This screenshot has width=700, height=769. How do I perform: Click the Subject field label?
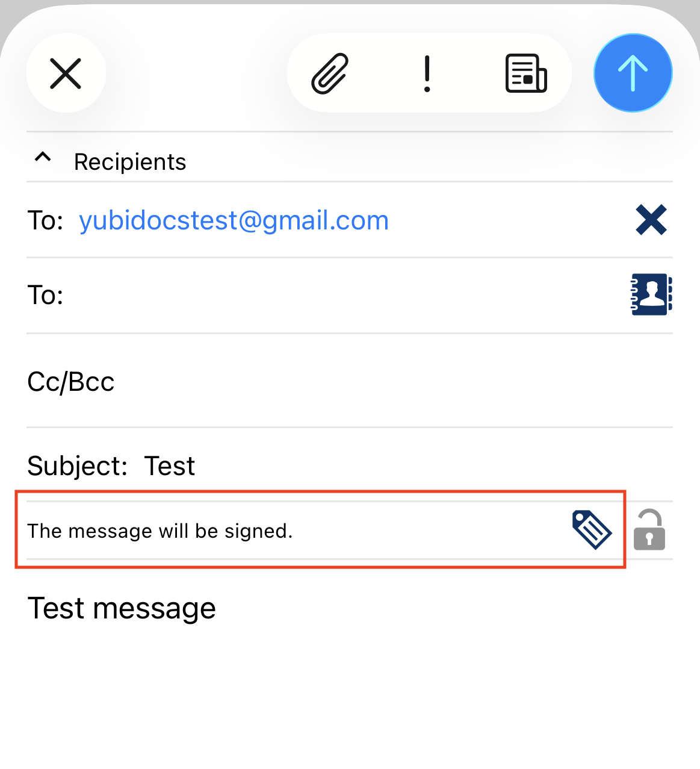pos(77,466)
